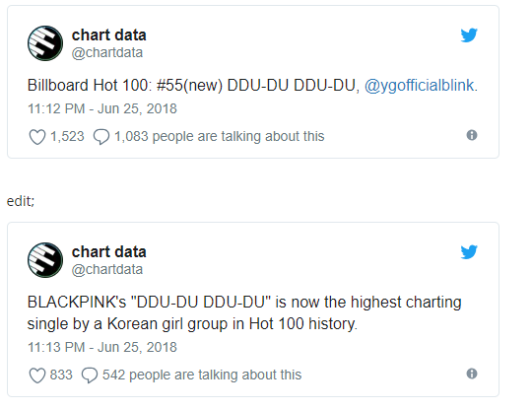Open chart data name in second tweet
532x410 pixels.
click(109, 252)
